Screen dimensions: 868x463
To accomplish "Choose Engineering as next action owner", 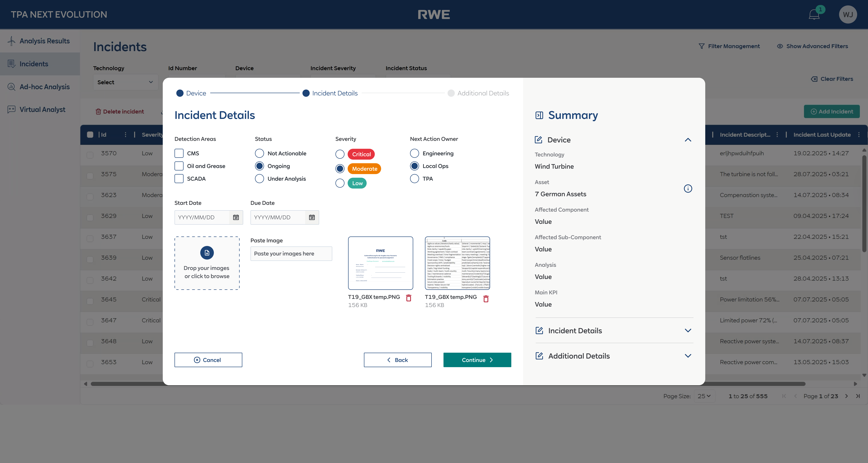I will click(x=414, y=153).
